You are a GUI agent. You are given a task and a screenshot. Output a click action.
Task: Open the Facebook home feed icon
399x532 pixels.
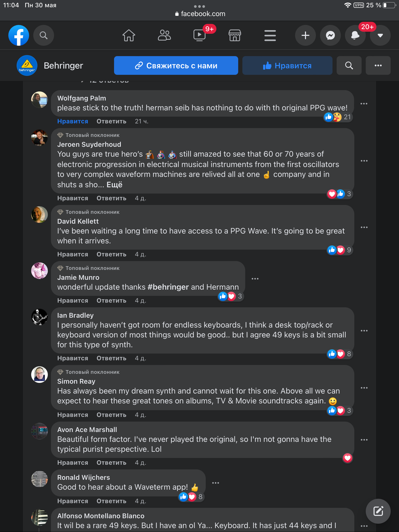(129, 35)
